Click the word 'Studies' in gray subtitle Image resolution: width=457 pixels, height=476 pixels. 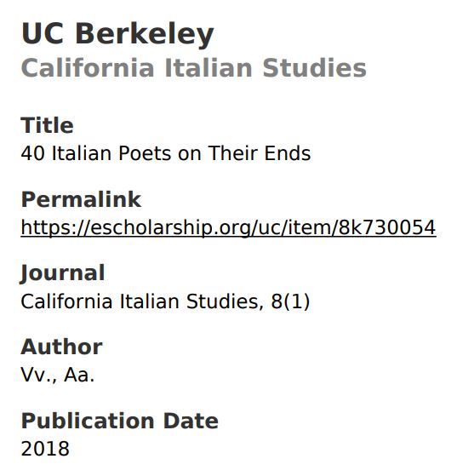point(315,68)
